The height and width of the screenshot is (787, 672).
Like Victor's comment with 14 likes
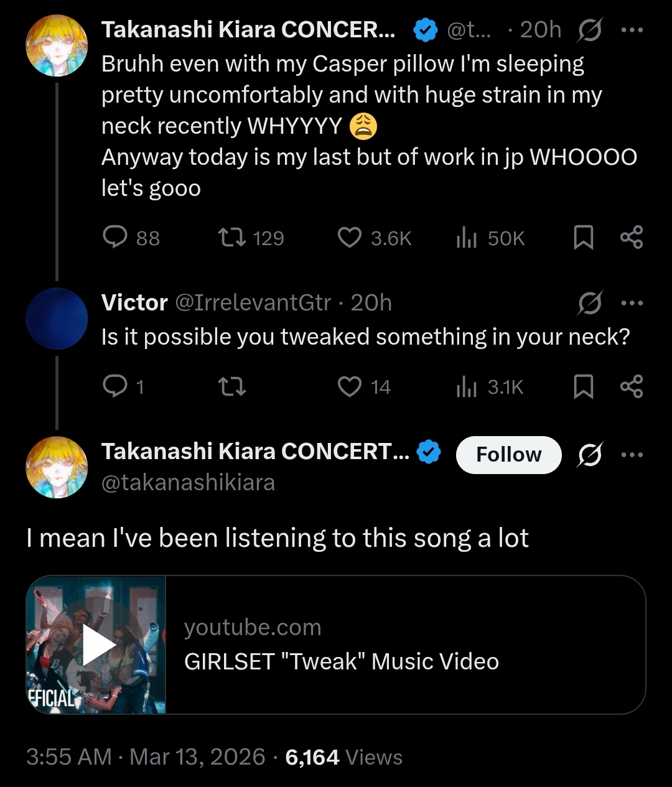point(350,386)
